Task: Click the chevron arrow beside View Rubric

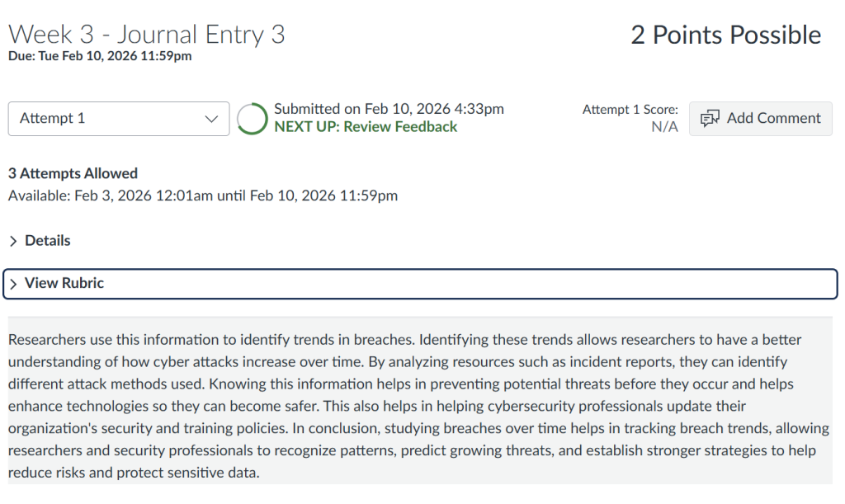Action: pos(13,284)
